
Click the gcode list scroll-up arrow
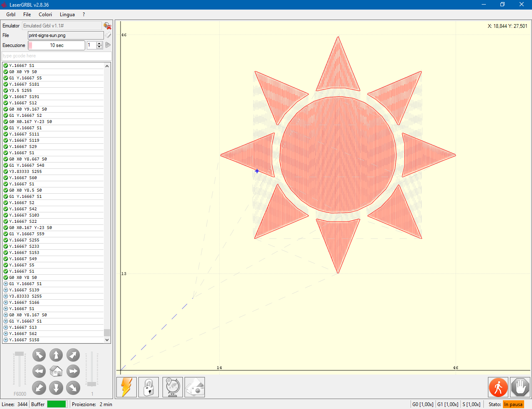tap(107, 66)
